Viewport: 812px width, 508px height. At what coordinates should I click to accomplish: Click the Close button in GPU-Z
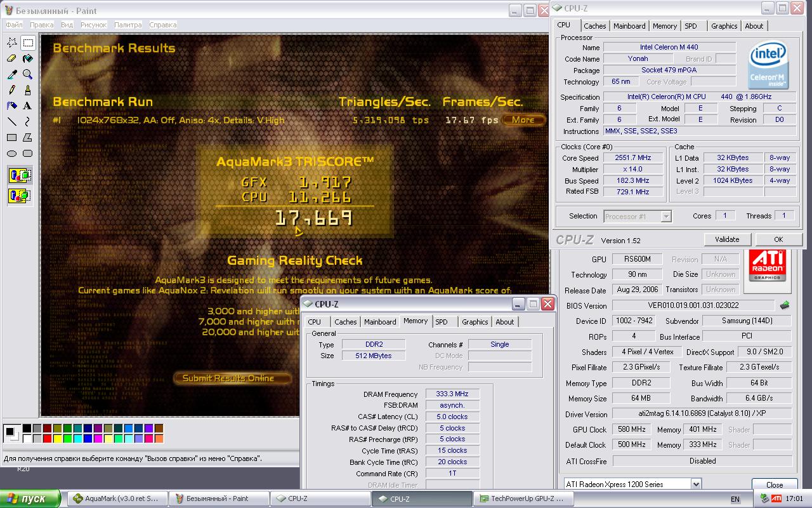775,485
